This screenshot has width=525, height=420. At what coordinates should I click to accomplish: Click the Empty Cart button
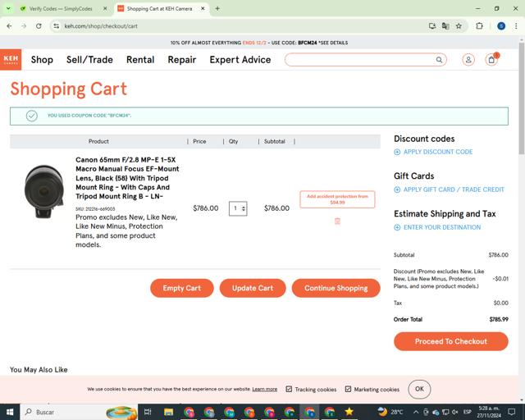[182, 288]
